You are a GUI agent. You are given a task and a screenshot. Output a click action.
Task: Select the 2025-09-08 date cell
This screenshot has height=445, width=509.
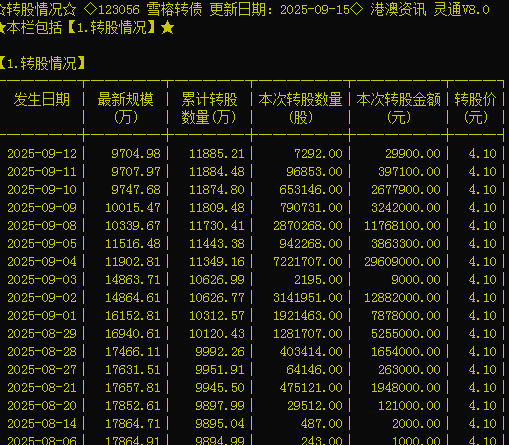(x=42, y=226)
